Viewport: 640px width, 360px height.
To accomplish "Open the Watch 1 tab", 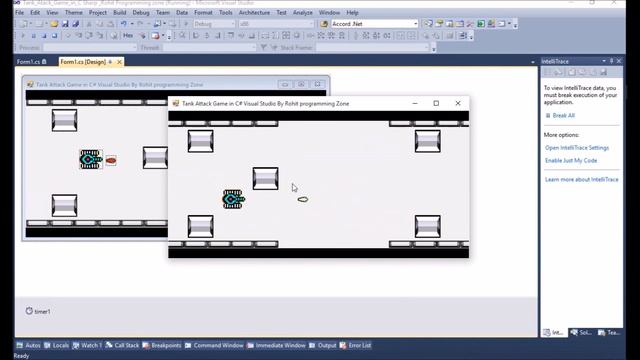I will (x=87, y=345).
